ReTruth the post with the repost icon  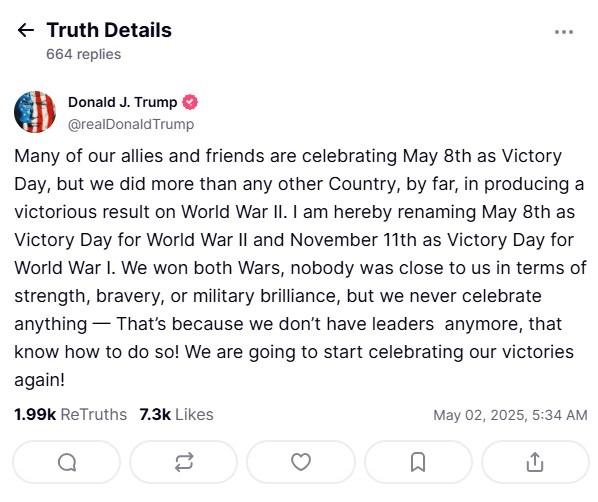point(184,462)
